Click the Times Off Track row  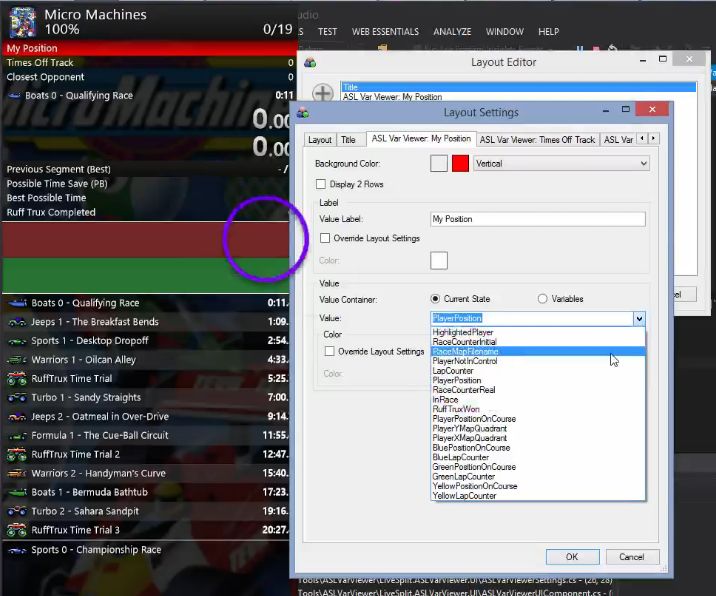pyautogui.click(x=149, y=63)
